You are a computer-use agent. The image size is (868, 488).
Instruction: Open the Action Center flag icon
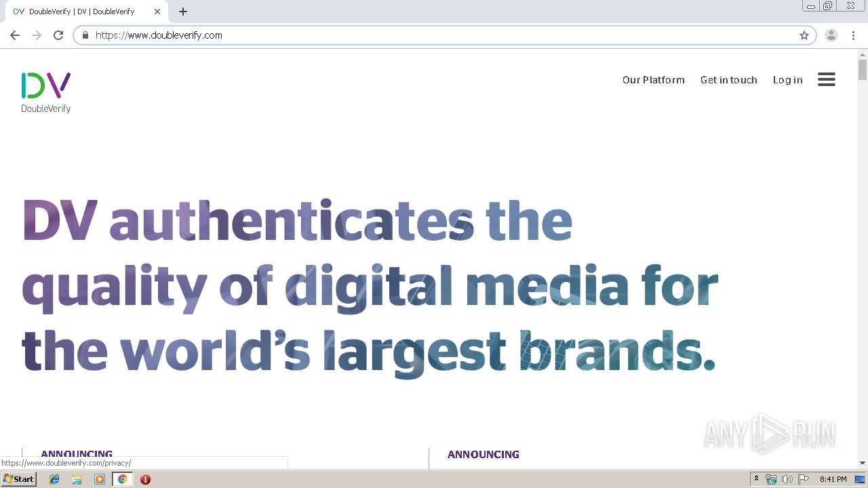[804, 479]
